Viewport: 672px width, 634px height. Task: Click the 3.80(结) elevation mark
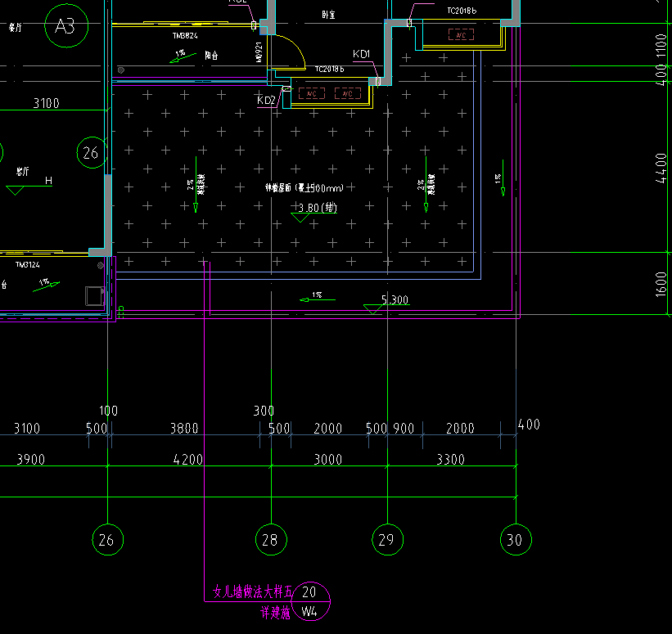318,208
